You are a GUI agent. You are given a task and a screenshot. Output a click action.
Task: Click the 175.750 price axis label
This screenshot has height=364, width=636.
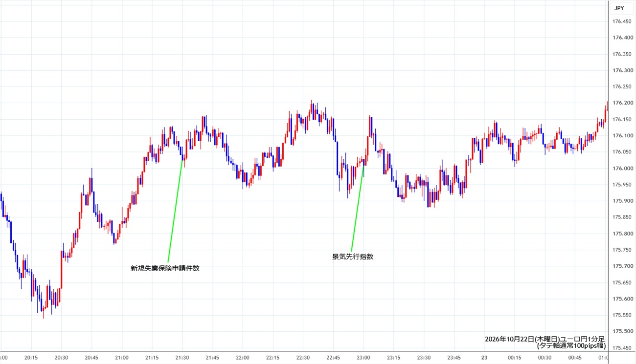pos(622,250)
